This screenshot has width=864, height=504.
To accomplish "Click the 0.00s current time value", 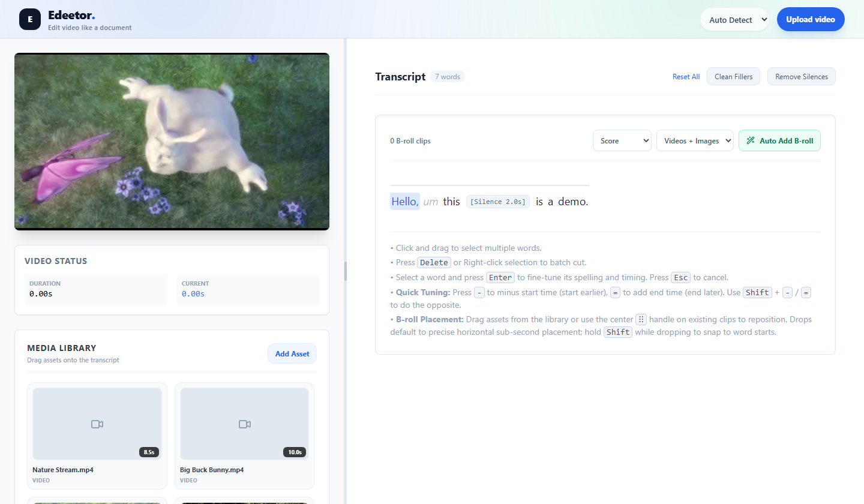I will point(193,294).
